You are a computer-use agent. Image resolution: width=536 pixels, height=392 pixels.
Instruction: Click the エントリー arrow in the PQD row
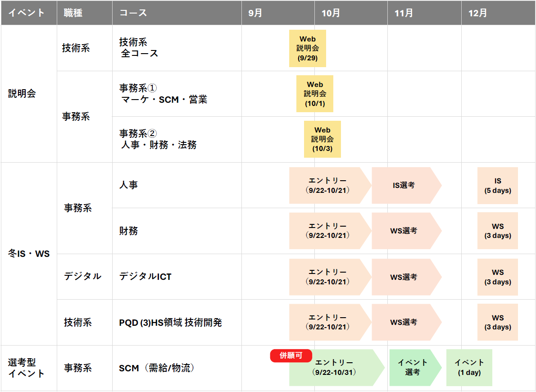[x=327, y=322]
